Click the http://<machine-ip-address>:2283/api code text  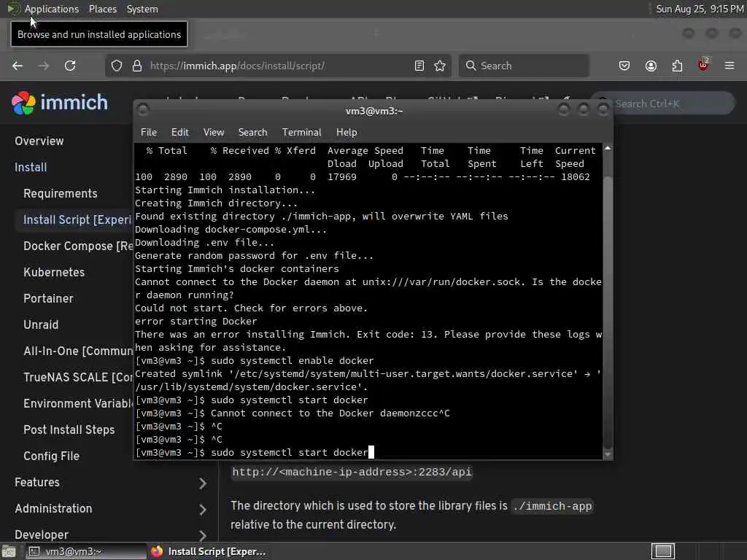point(352,472)
